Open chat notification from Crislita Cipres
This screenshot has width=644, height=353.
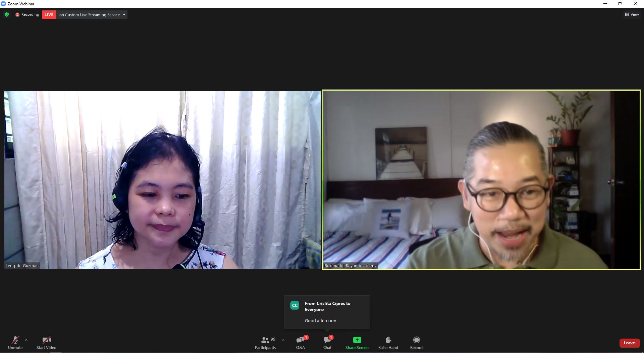tap(327, 312)
